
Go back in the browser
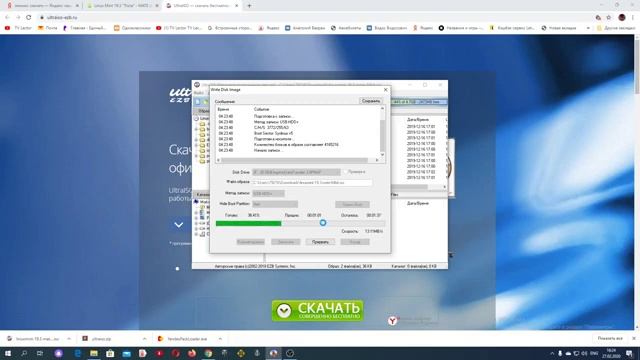7,17
